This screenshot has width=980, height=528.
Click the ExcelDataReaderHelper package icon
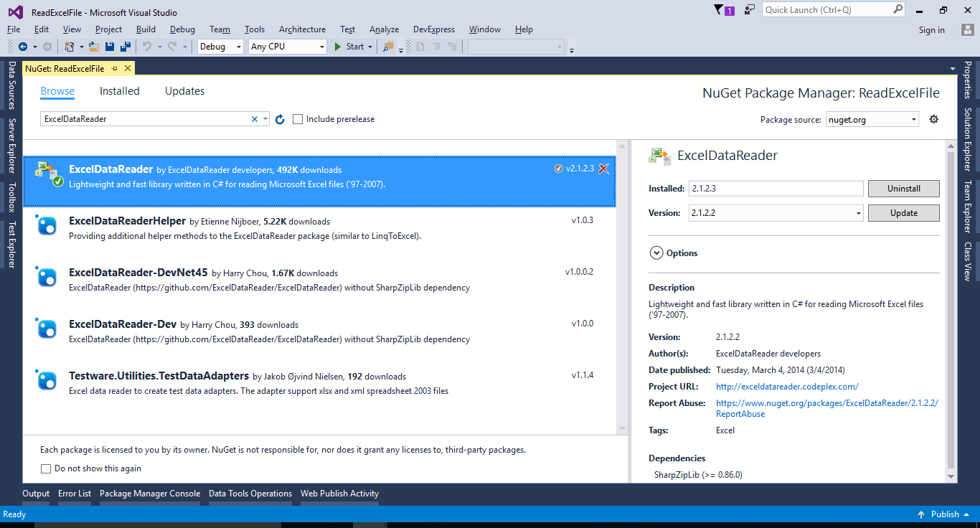[47, 226]
